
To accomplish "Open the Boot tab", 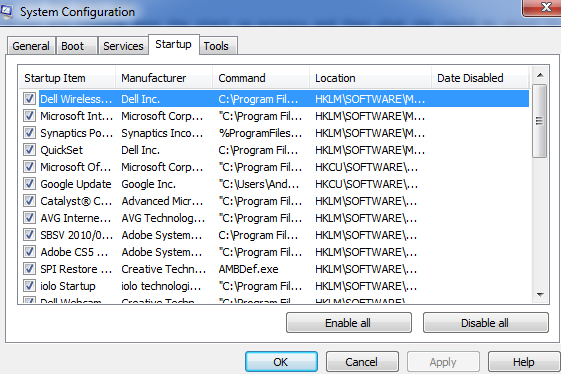I will [x=77, y=46].
